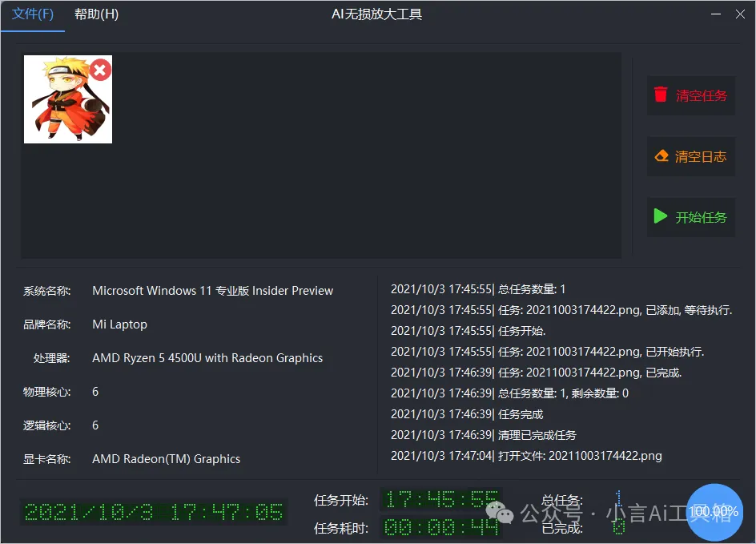Image resolution: width=756 pixels, height=544 pixels.
Task: Remove the Naruto image with red X
Action: click(100, 71)
